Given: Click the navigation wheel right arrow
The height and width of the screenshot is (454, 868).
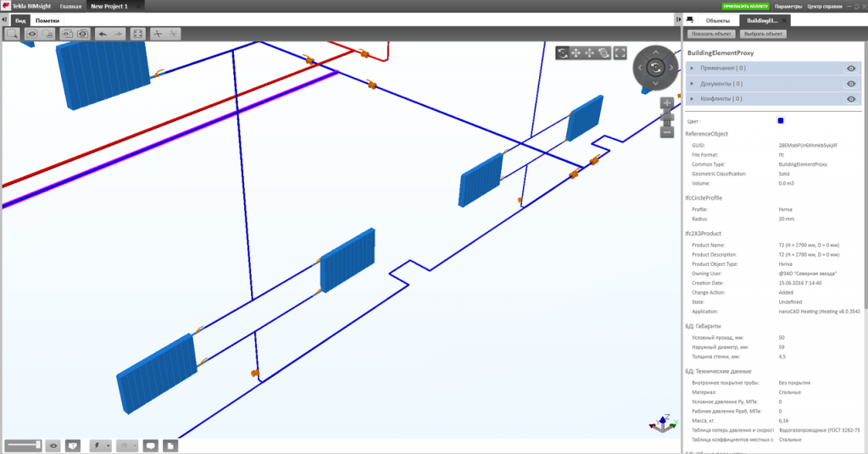Looking at the screenshot, I should tap(671, 68).
